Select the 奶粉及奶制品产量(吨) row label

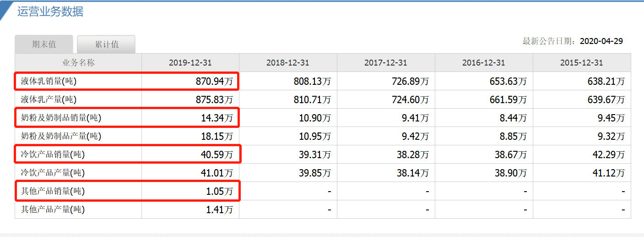(61, 136)
